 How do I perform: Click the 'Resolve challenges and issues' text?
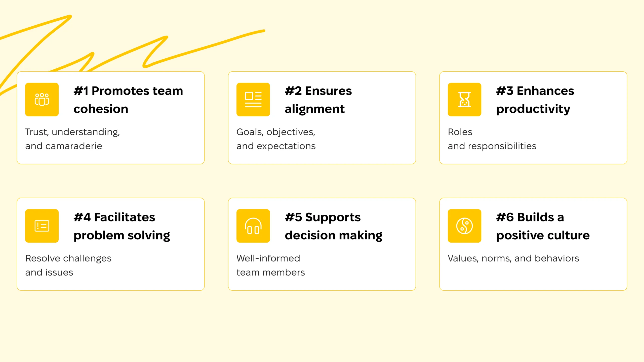[x=68, y=265]
